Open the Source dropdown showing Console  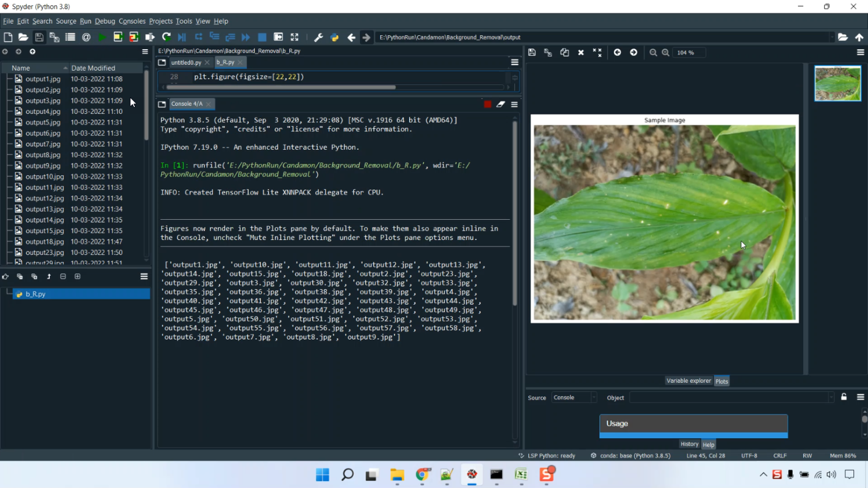tap(574, 398)
